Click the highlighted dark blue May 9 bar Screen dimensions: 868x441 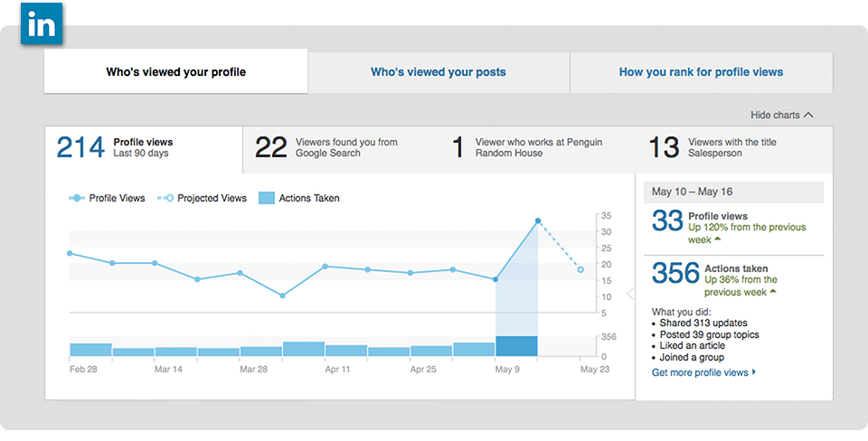[x=516, y=346]
